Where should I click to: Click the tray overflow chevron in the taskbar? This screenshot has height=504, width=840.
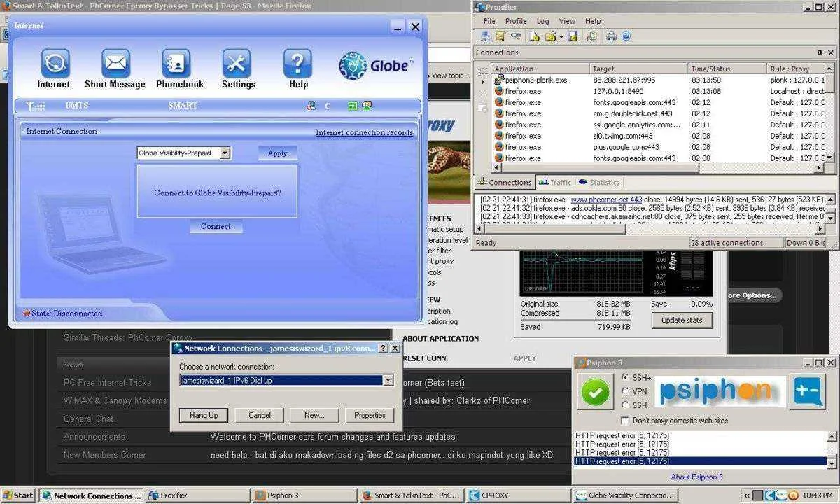click(x=747, y=495)
